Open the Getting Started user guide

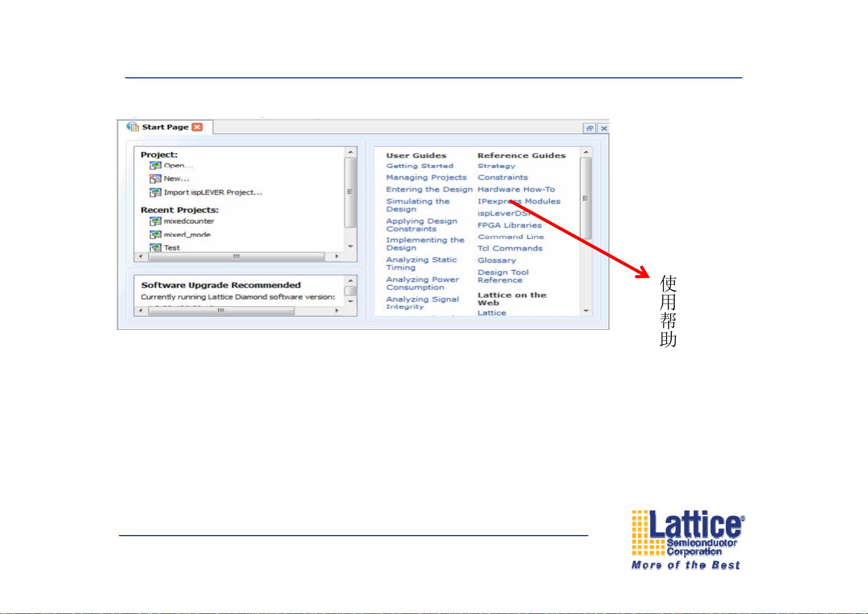(419, 166)
